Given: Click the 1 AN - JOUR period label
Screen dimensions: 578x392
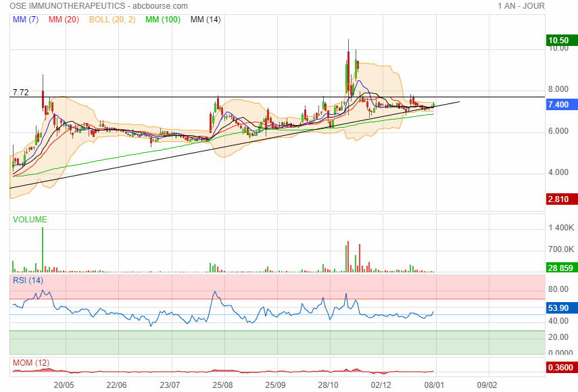Looking at the screenshot, I should click(521, 6).
